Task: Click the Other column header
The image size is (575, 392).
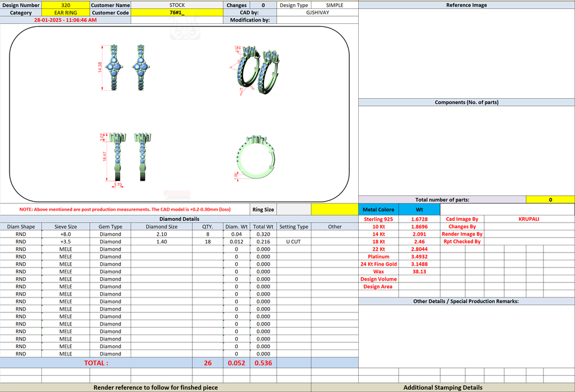Action: click(335, 227)
